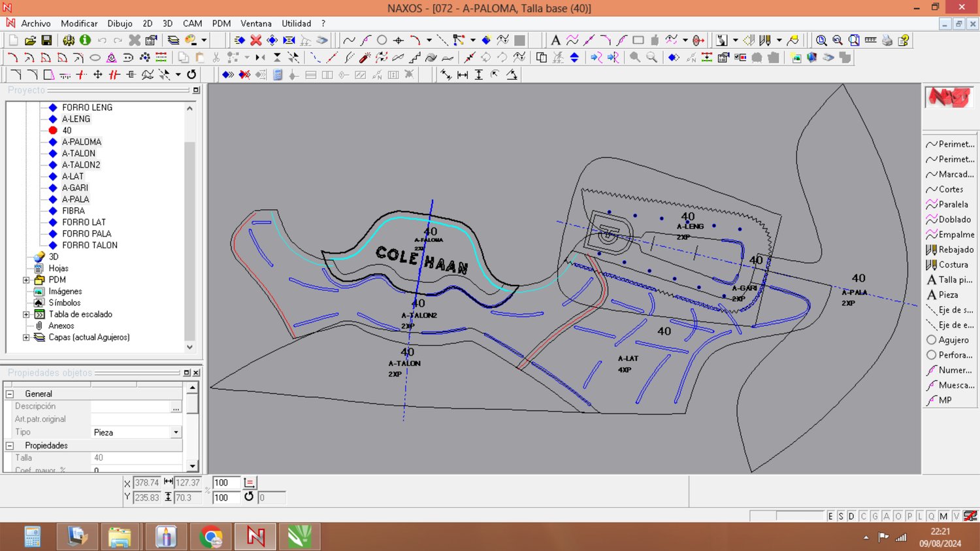
Task: Toggle the S status bar indicator
Action: point(841,516)
